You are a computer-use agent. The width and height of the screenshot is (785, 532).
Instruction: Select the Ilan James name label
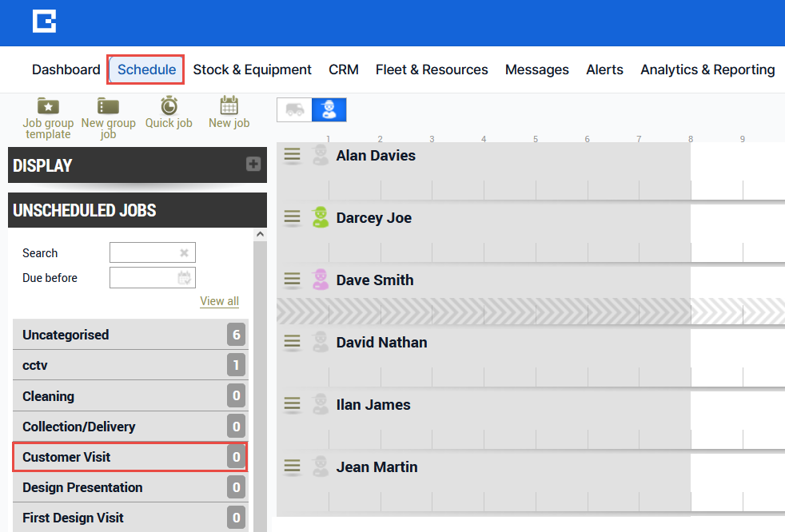[x=373, y=404]
